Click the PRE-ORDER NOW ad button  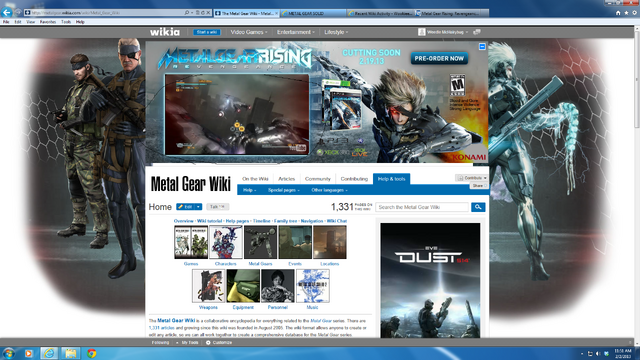(439, 58)
